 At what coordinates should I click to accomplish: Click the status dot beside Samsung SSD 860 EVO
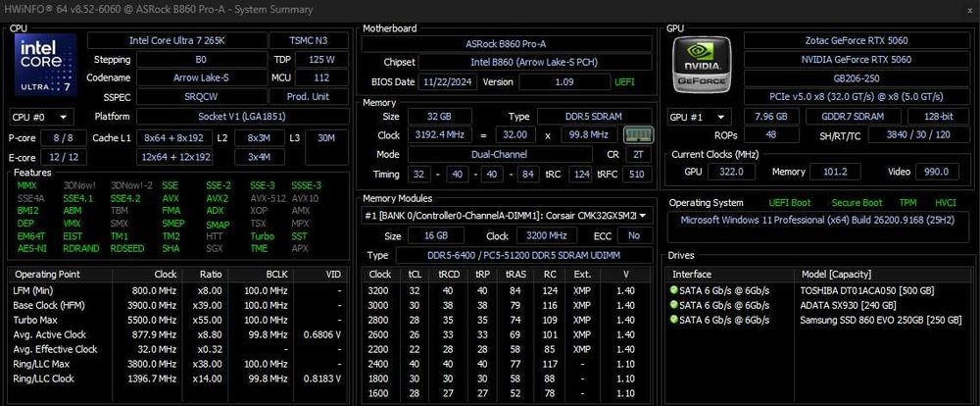pos(674,320)
